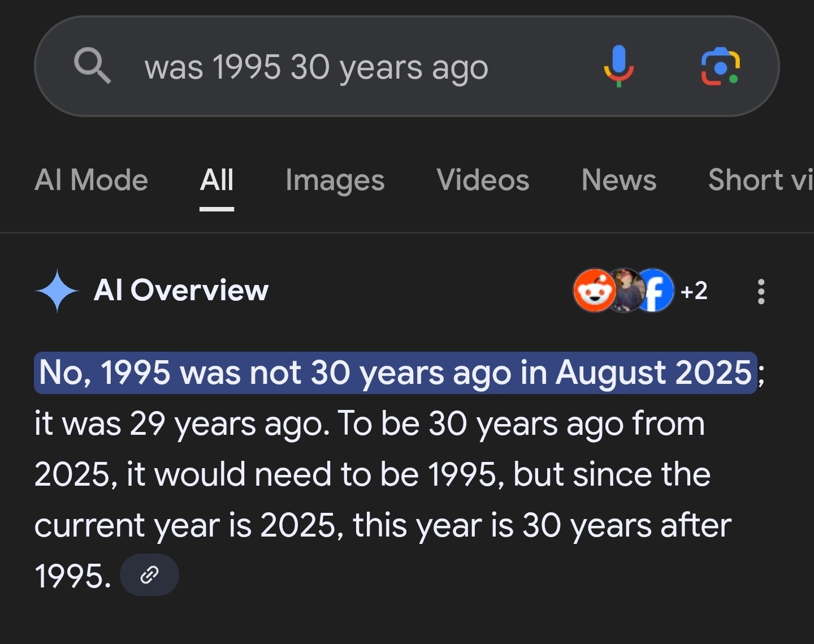Expand the +2 additional sources
814x644 pixels.
pos(694,291)
